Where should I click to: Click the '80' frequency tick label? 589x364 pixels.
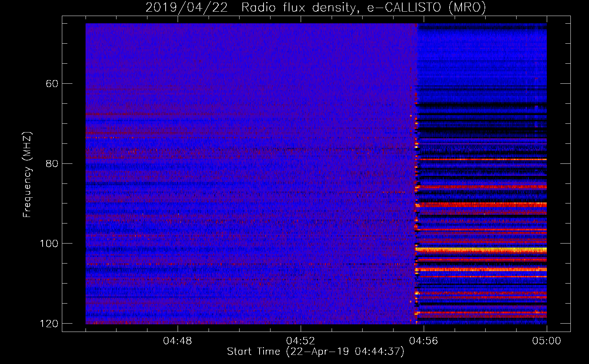(52, 163)
